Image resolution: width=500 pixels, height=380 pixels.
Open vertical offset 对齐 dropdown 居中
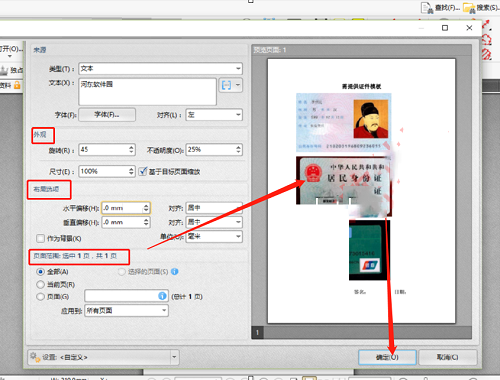coord(214,222)
